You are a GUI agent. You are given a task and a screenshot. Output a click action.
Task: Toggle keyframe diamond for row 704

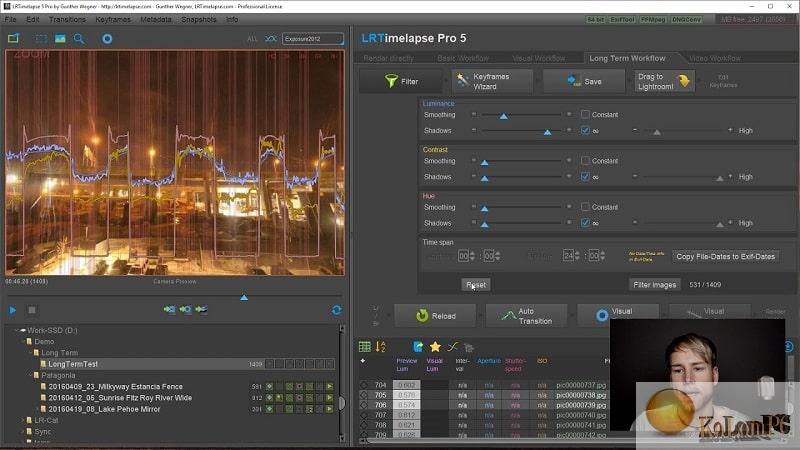click(364, 385)
